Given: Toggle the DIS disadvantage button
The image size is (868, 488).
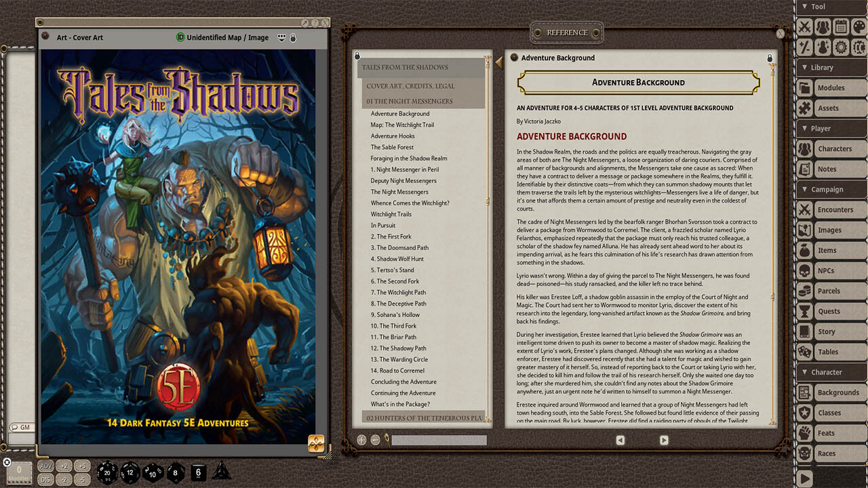Looking at the screenshot, I should 46,479.
